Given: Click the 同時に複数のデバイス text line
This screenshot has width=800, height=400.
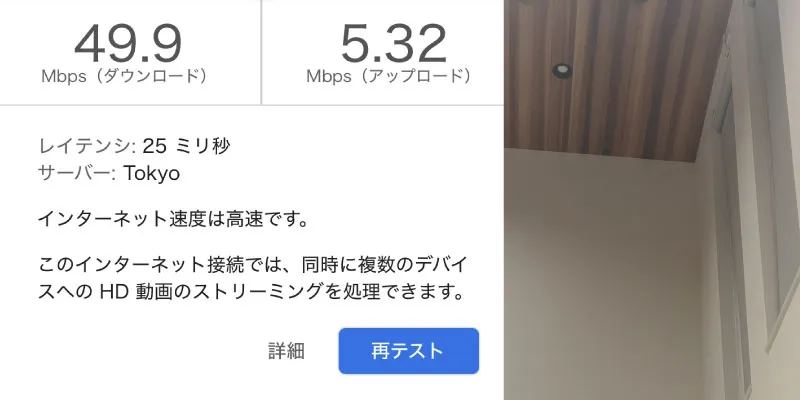Looking at the screenshot, I should (384, 265).
